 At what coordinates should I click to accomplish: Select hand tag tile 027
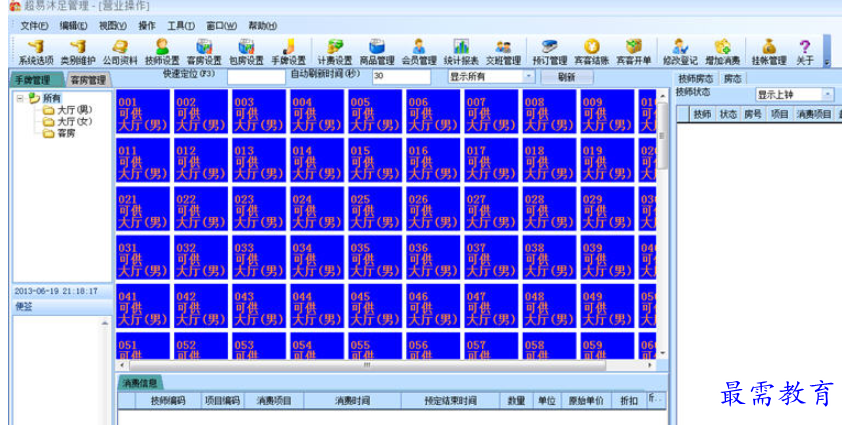coord(491,209)
